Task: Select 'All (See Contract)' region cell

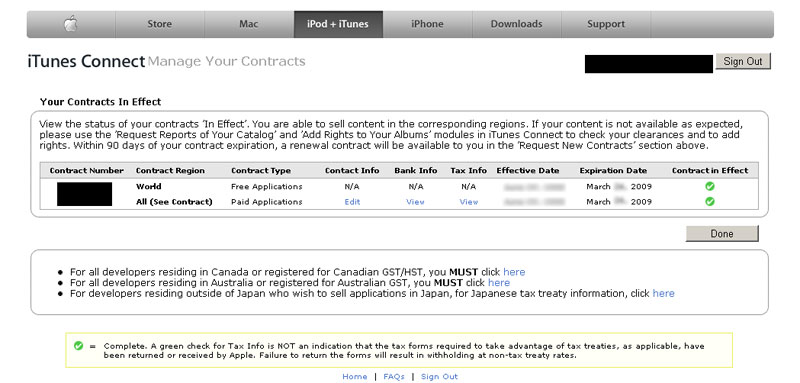Action: pyautogui.click(x=174, y=202)
